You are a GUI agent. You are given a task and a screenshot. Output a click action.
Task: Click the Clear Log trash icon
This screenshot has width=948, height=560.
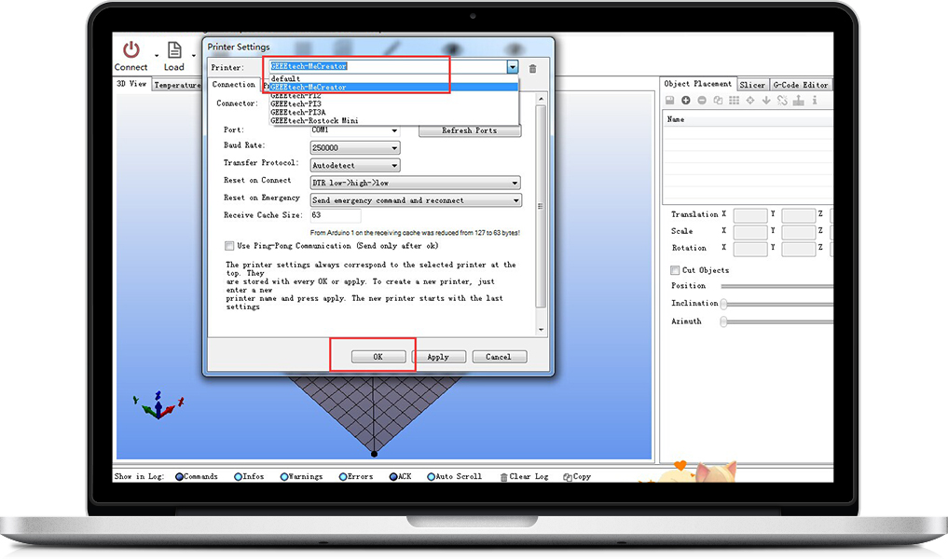(x=503, y=477)
